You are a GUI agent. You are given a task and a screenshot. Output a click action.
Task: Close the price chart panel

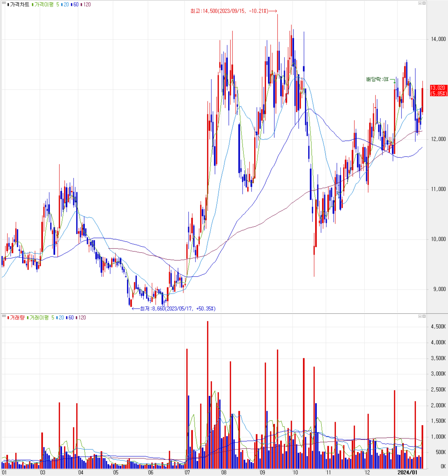(424, 3)
